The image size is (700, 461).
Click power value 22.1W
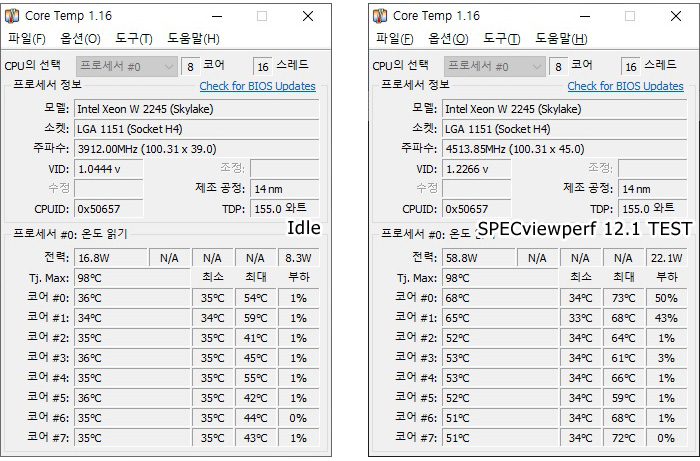coord(666,258)
